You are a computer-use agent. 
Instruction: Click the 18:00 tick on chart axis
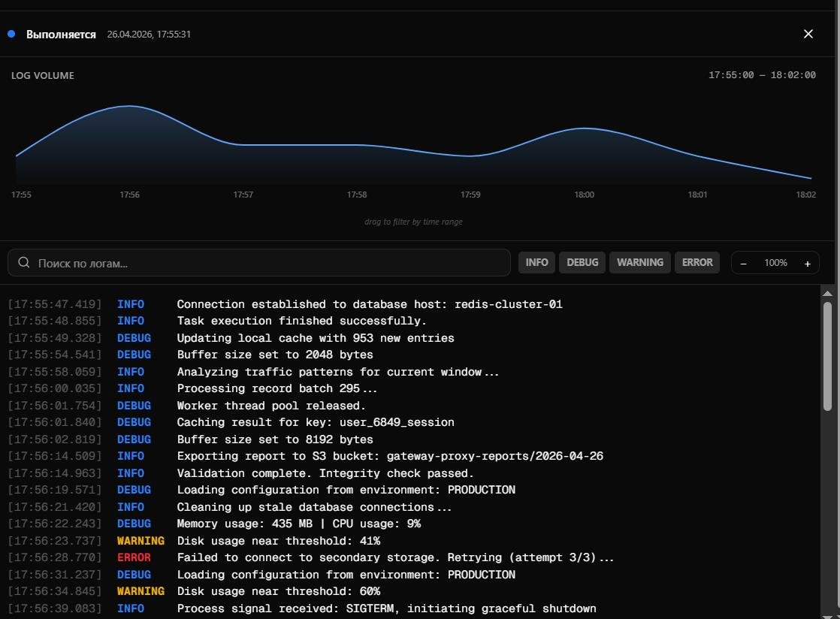coord(584,195)
